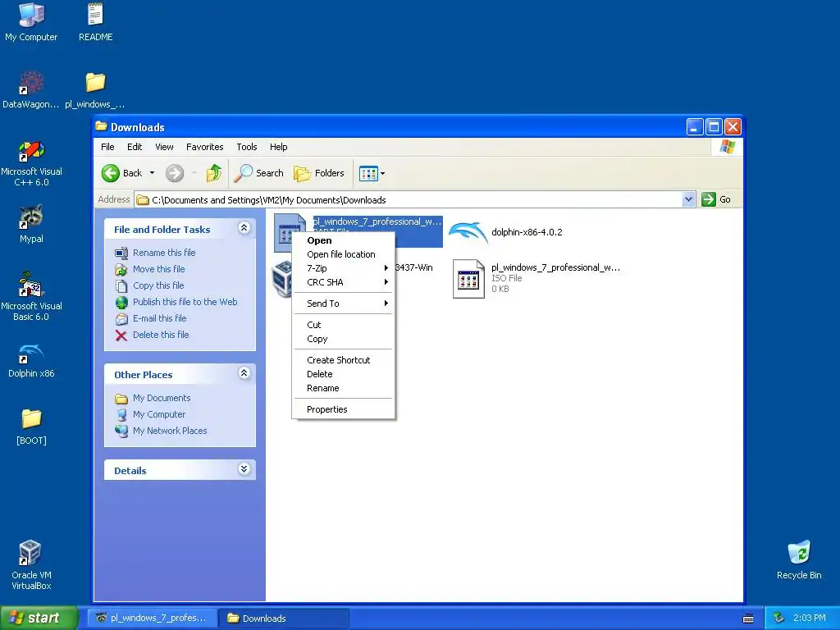Expand the Details panel
The width and height of the screenshot is (840, 630).
244,469
